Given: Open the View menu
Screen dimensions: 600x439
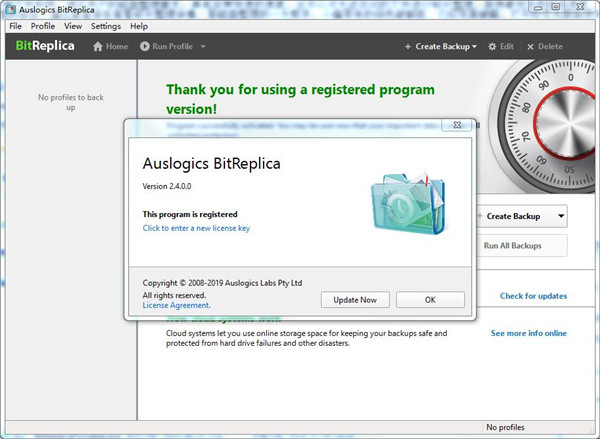Looking at the screenshot, I should 73,26.
